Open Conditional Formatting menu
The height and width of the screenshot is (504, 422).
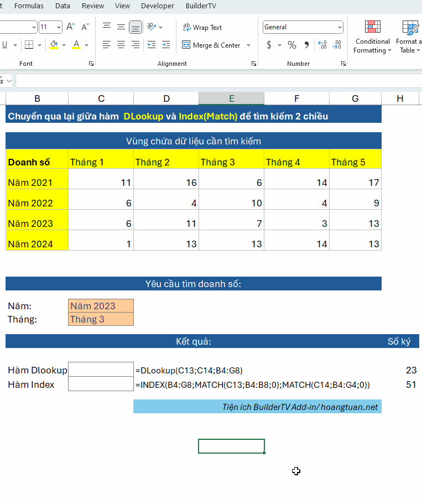[372, 37]
